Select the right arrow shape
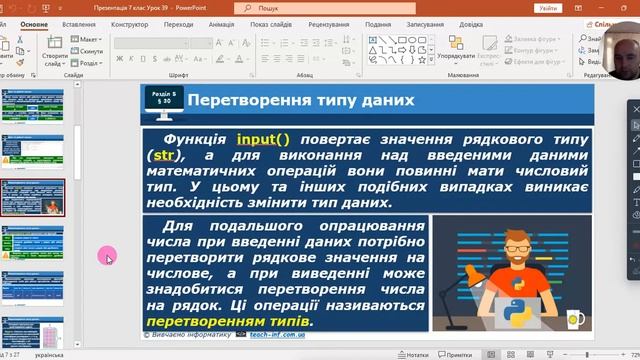 click(402, 50)
